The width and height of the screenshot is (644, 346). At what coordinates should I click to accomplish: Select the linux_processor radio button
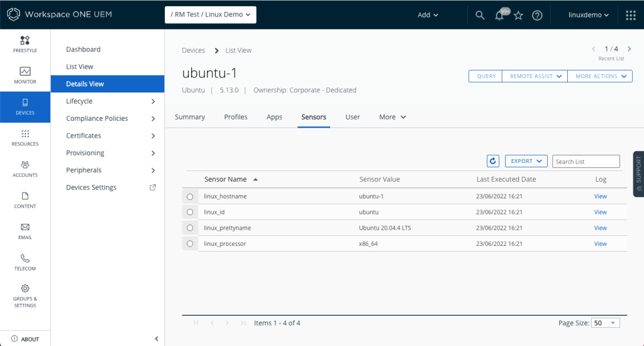pos(190,243)
